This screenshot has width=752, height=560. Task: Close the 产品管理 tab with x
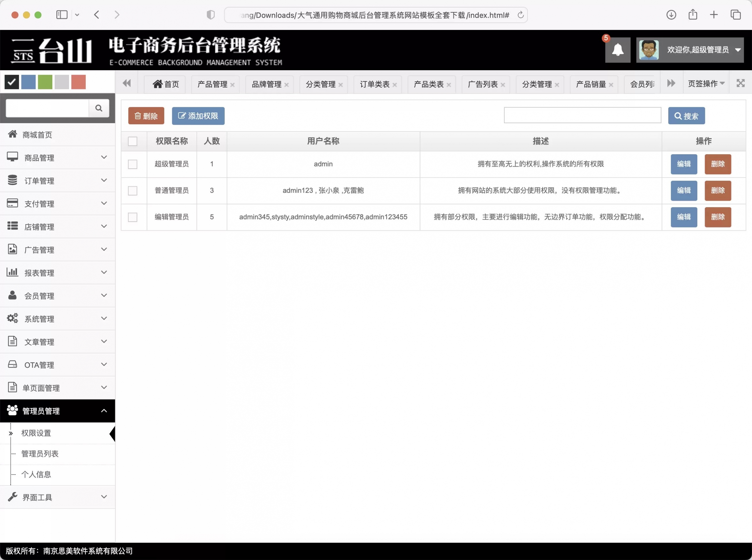coord(232,85)
